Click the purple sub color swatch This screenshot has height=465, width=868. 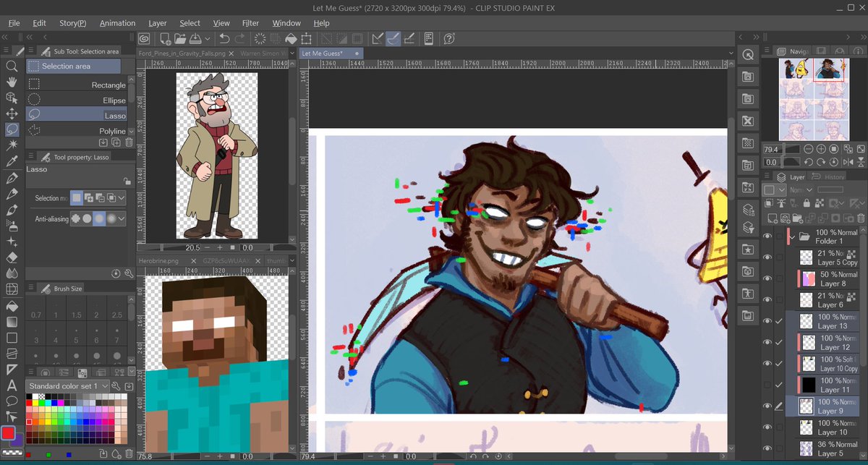[x=17, y=441]
